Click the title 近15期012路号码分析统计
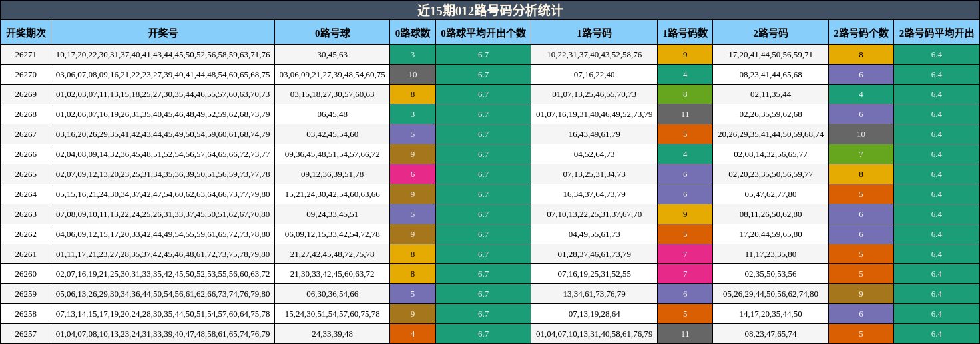Screen dimensions: 980x344 (490, 10)
